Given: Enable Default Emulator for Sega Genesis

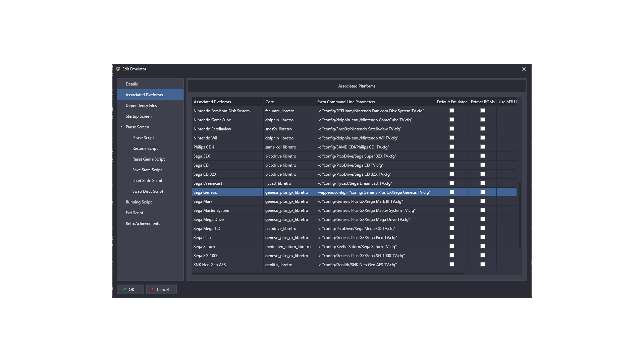Looking at the screenshot, I should pos(451,192).
